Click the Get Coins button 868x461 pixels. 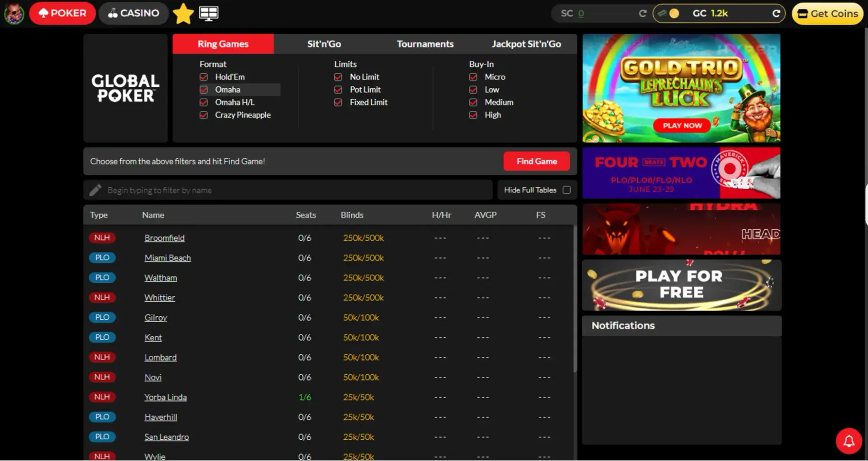point(828,14)
